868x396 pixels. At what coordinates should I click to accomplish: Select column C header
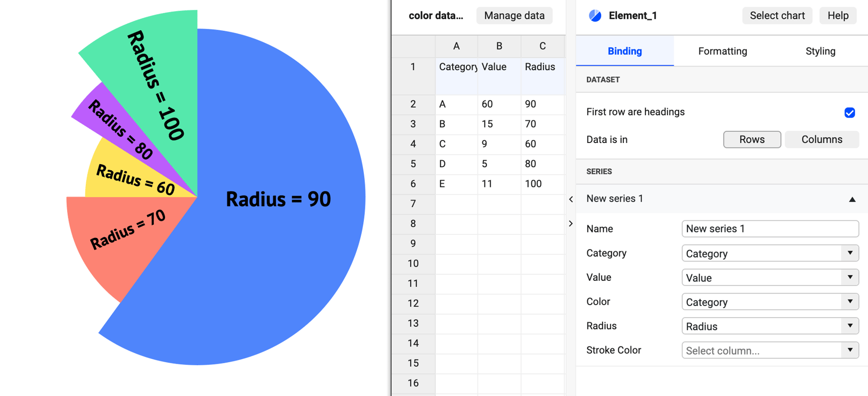[x=542, y=46]
